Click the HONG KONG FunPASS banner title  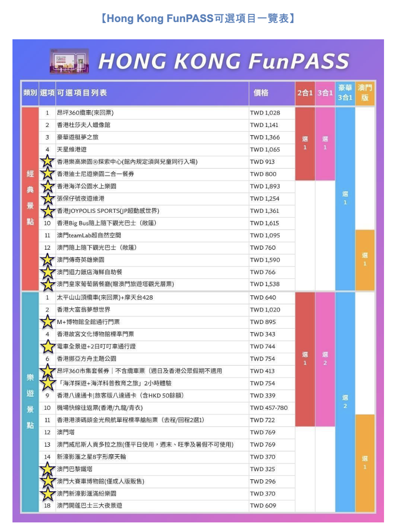click(x=223, y=61)
